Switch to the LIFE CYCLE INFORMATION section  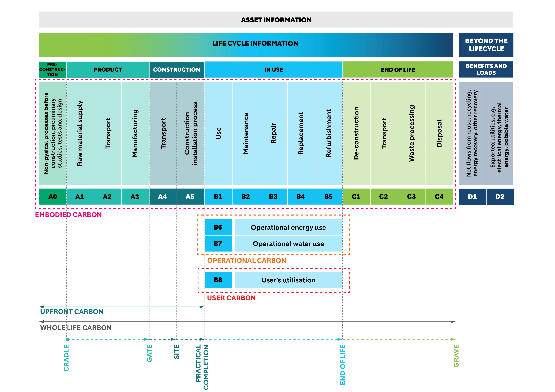point(255,44)
